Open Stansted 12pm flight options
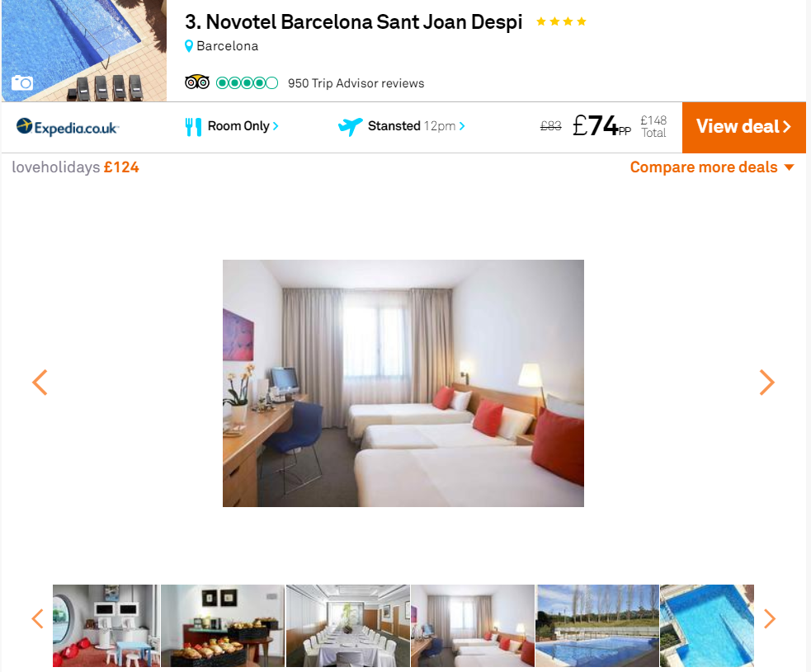 (x=417, y=126)
